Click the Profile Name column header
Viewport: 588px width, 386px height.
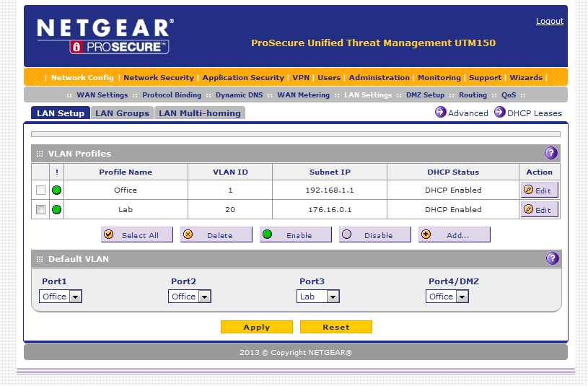(126, 172)
